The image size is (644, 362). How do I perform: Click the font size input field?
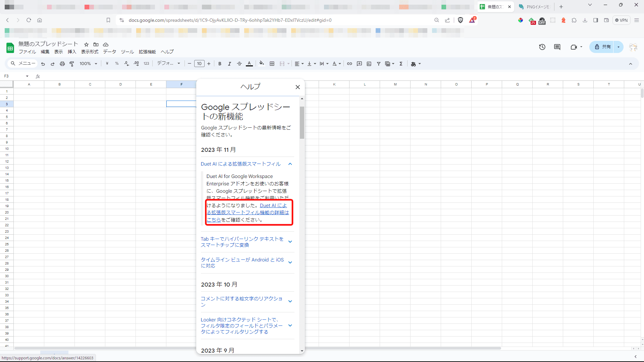[199, 64]
